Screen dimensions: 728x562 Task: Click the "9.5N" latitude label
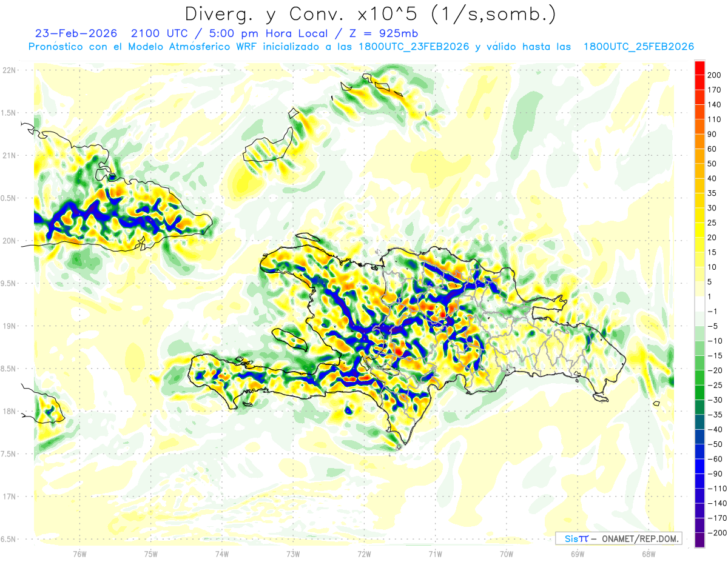point(8,284)
